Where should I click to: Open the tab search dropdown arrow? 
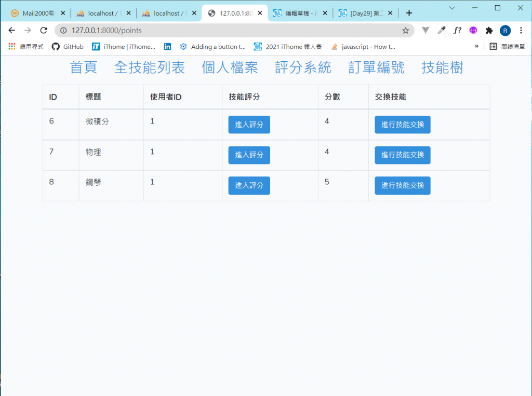pos(452,8)
